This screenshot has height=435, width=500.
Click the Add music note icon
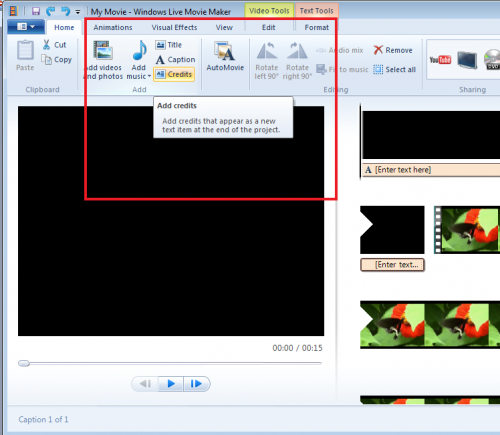tap(139, 51)
